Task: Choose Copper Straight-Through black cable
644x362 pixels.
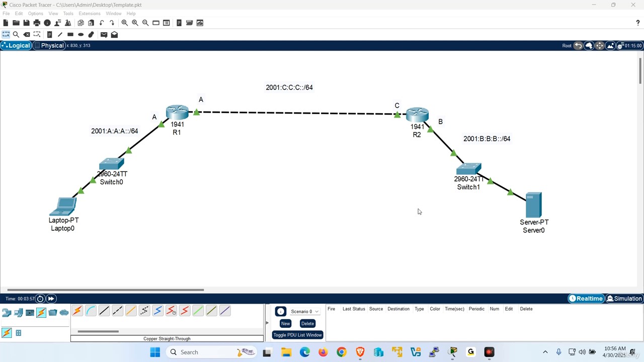Action: (x=104, y=311)
